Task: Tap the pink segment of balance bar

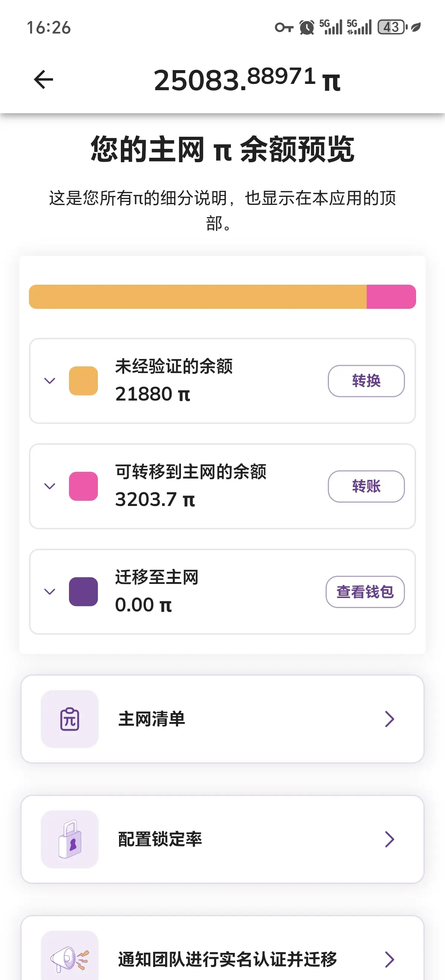Action: coord(390,297)
